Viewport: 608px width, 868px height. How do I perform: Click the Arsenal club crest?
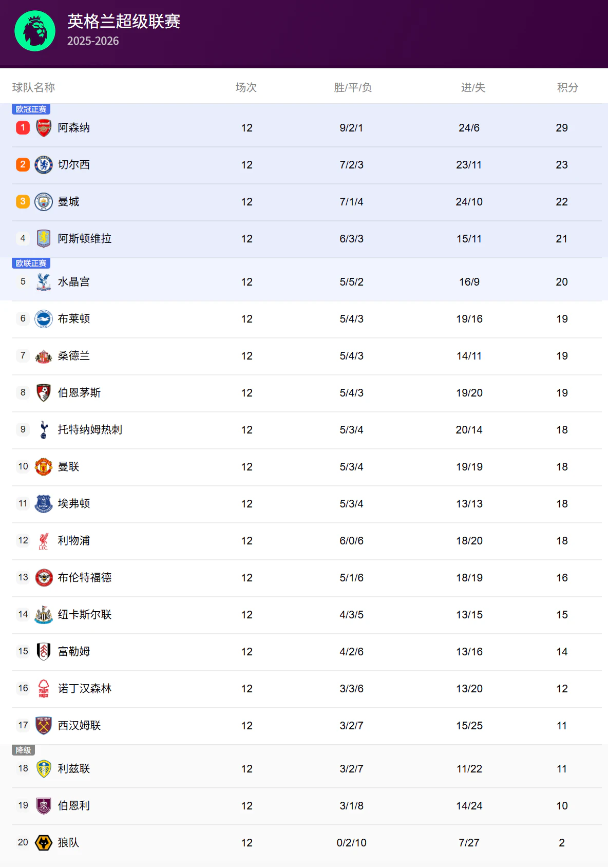click(44, 127)
